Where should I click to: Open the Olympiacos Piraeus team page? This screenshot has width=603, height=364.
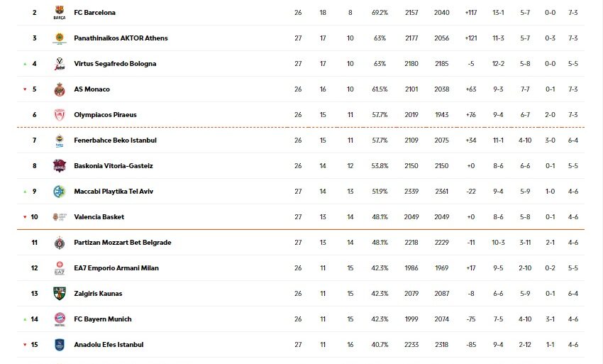pos(105,115)
